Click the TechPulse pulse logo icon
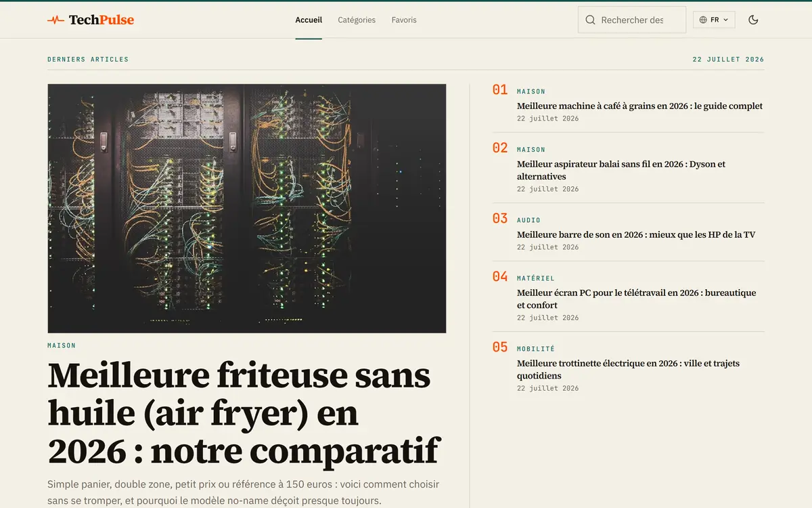The height and width of the screenshot is (508, 812). (56, 20)
